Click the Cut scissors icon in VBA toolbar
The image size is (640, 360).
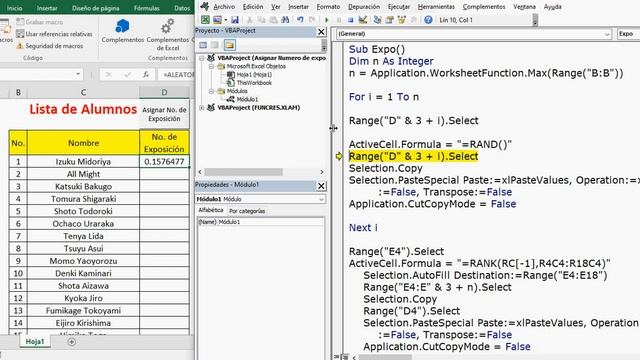pos(249,20)
